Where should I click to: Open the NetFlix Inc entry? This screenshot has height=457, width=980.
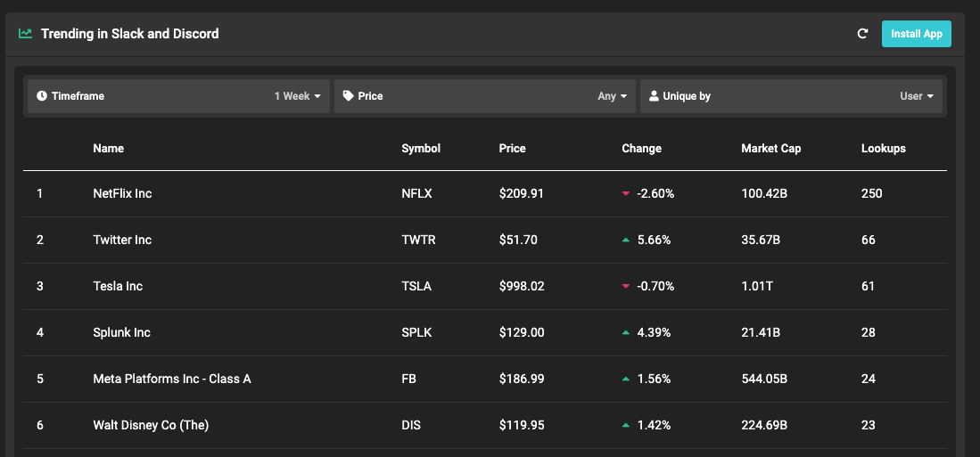pos(122,194)
